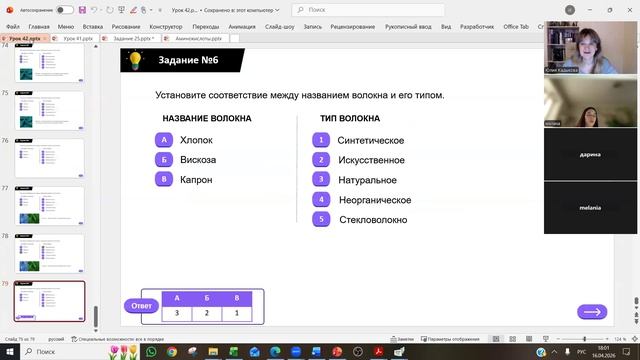The height and width of the screenshot is (360, 640).
Task: Click option А badge next to Хлопок
Action: tap(164, 140)
